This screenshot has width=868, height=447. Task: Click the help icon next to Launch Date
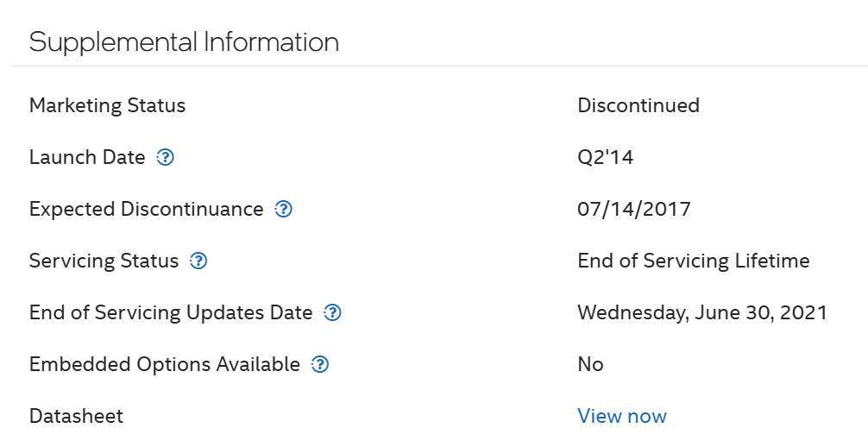point(166,158)
